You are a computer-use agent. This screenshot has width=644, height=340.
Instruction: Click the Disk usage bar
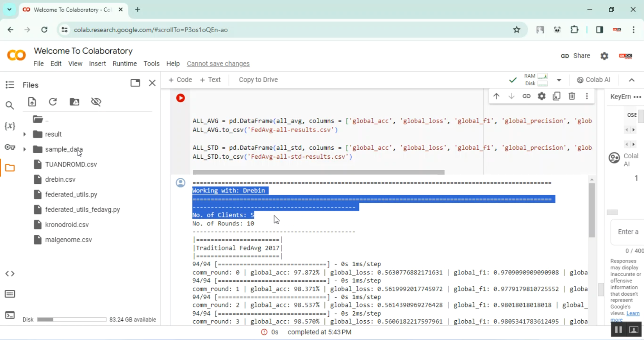(x=71, y=319)
